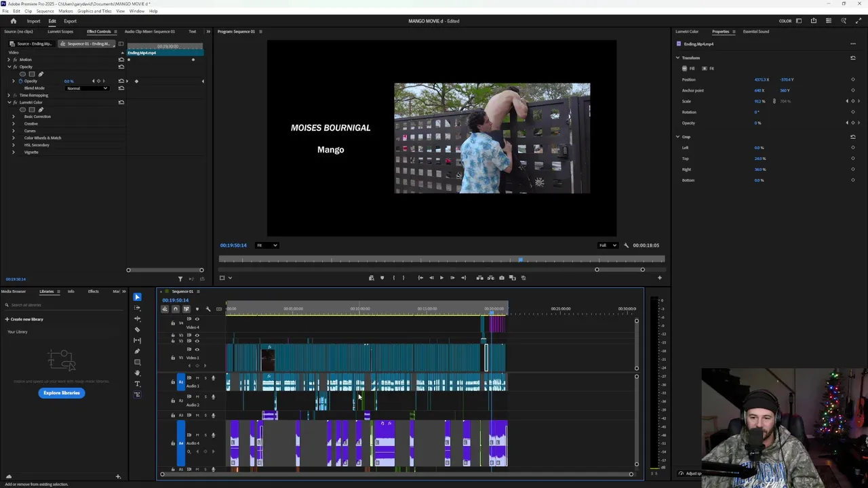Reset the Lumetri Color effect
The image size is (868, 488).
121,102
